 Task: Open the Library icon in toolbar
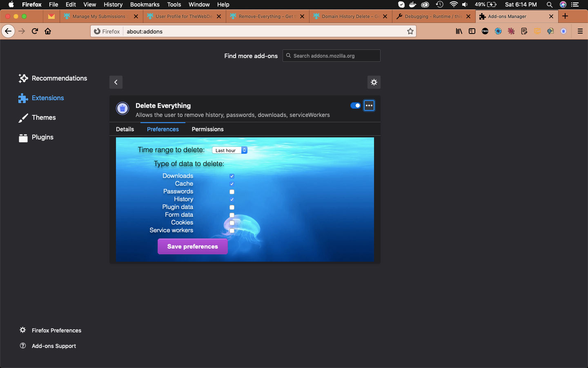(459, 31)
